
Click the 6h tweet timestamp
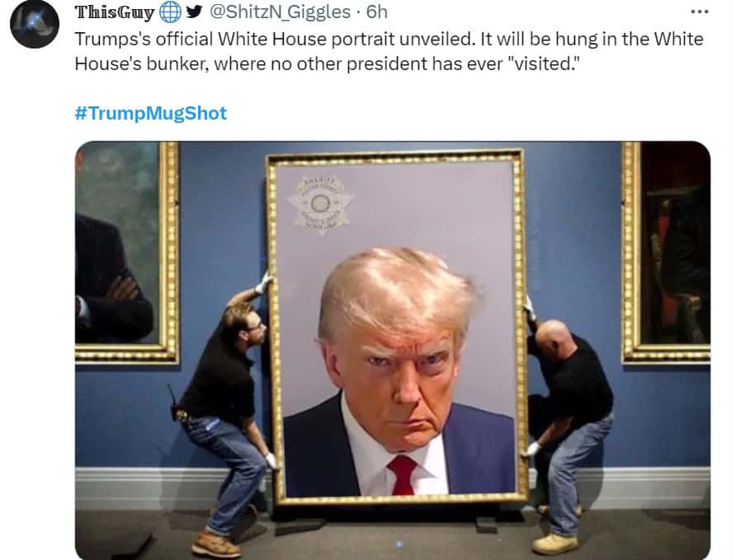(x=377, y=12)
